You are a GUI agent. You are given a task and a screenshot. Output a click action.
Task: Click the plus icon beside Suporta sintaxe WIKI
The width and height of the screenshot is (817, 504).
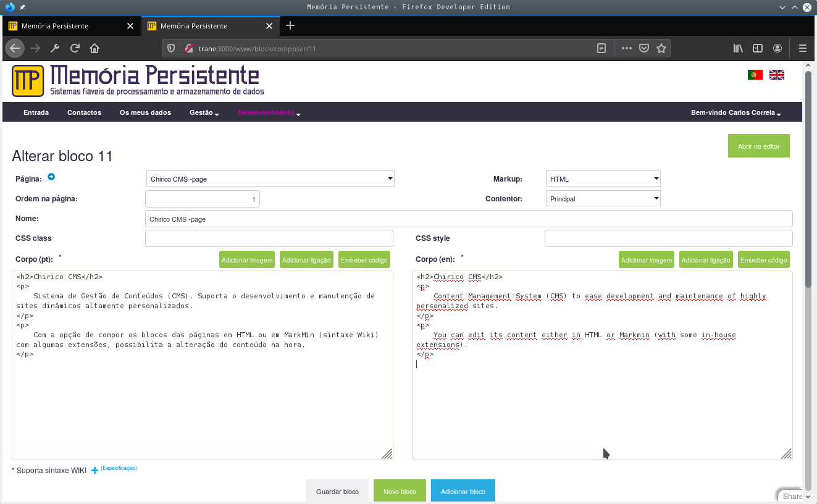94,471
